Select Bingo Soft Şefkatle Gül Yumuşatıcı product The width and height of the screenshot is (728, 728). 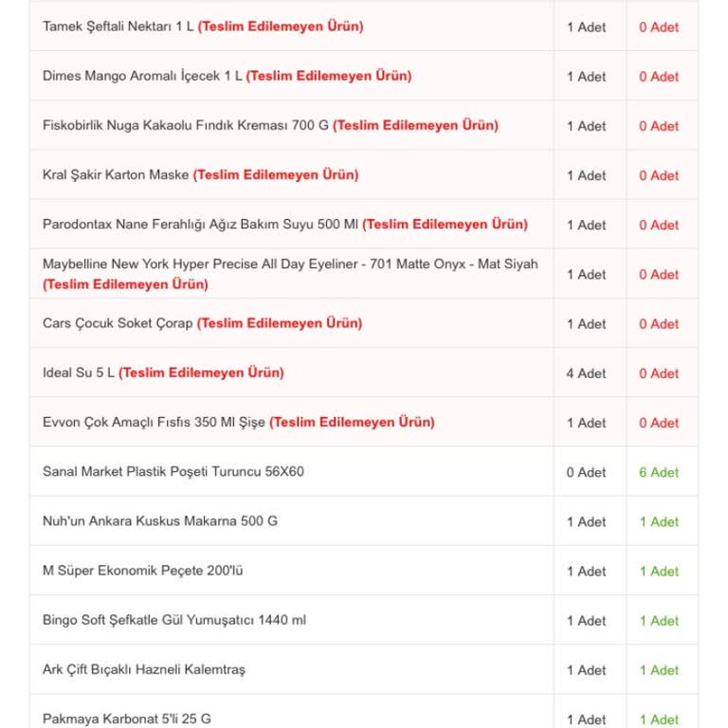pyautogui.click(x=174, y=620)
